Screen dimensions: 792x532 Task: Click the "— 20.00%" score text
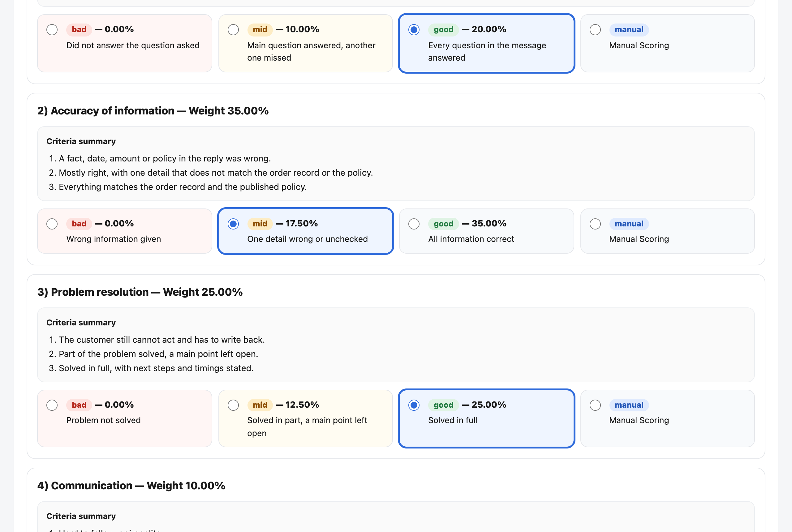click(484, 29)
